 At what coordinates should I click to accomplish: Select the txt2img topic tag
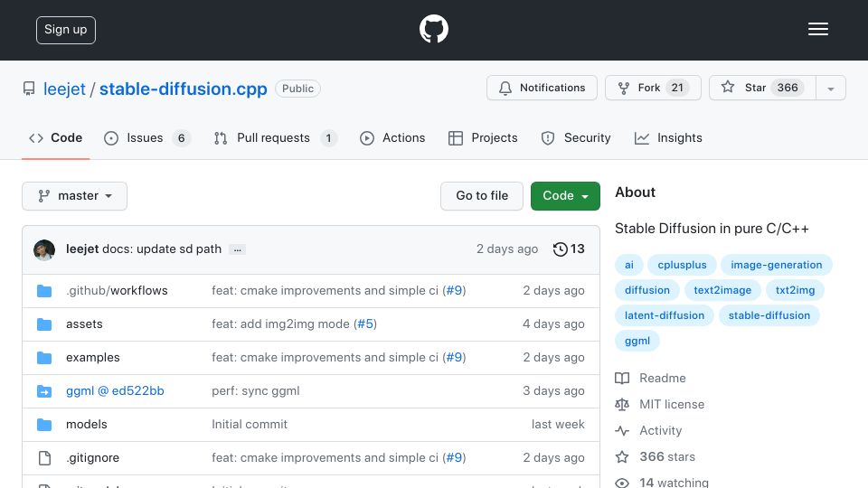(795, 290)
